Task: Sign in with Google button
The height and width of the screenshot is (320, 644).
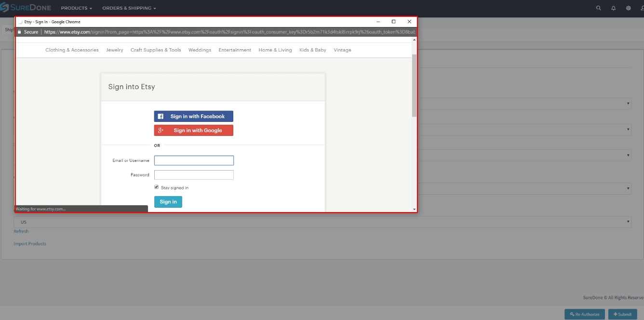Action: [x=194, y=130]
